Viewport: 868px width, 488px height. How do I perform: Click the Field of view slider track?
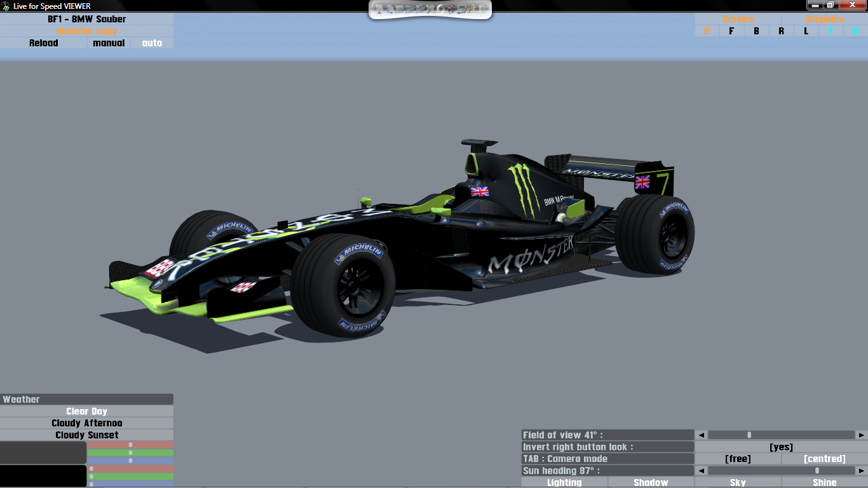point(782,435)
